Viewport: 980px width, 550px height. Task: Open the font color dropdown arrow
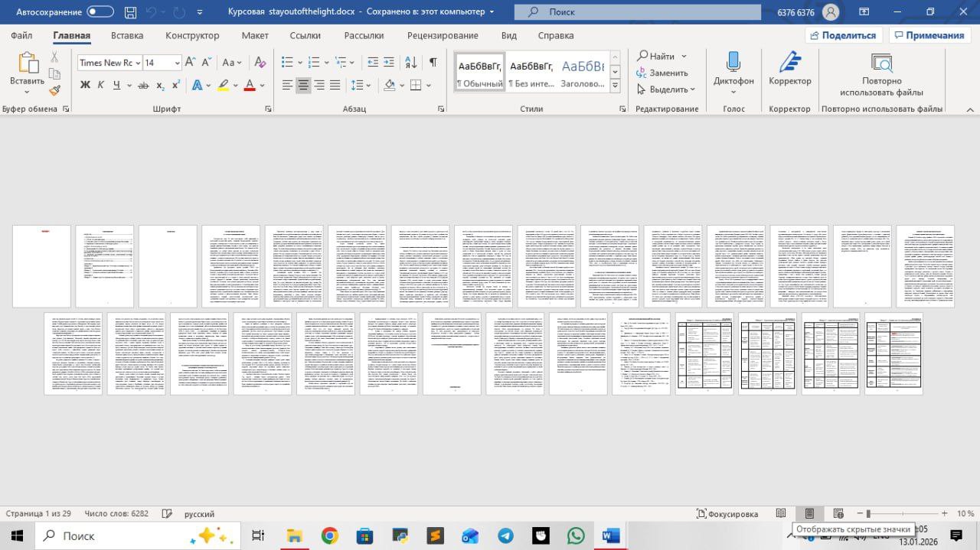pos(262,85)
